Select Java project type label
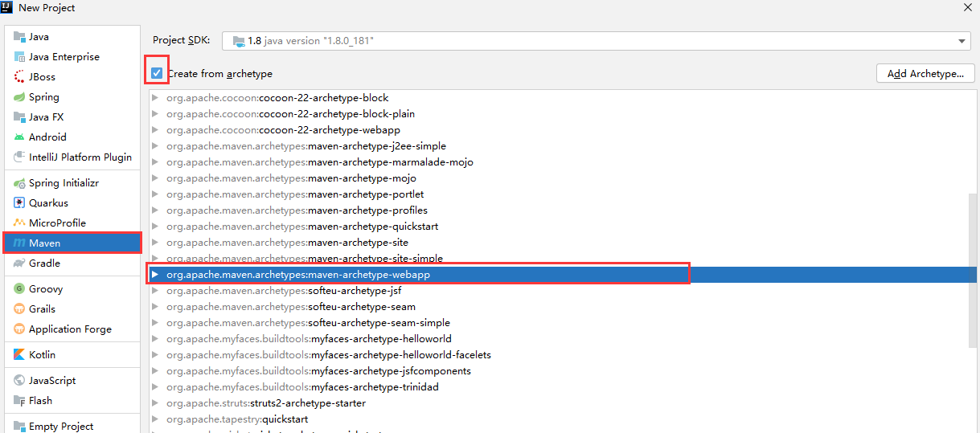 coord(39,37)
